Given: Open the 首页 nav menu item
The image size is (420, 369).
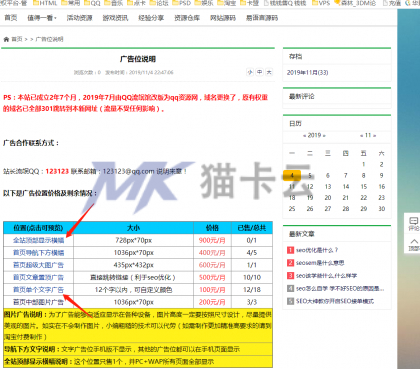Looking at the screenshot, I should (11, 18).
